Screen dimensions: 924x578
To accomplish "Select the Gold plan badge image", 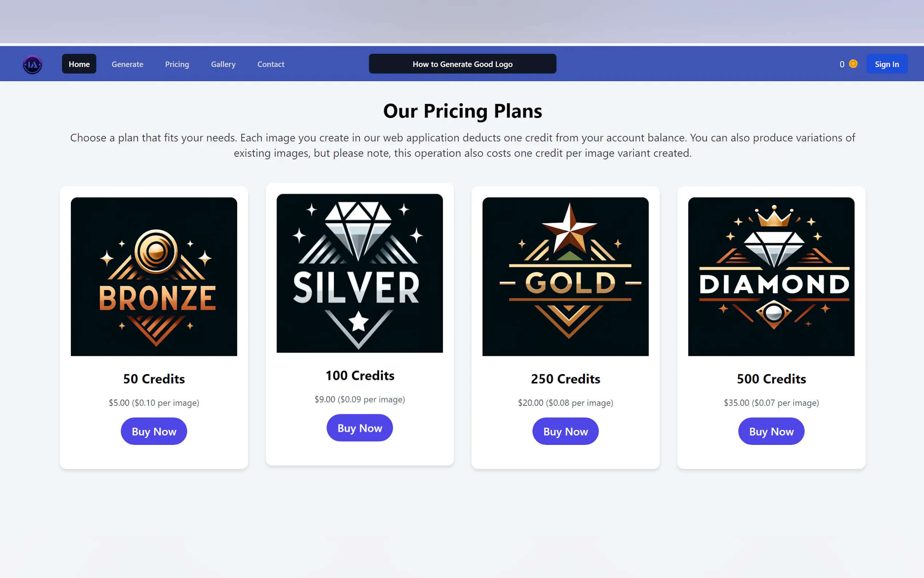I will [565, 276].
